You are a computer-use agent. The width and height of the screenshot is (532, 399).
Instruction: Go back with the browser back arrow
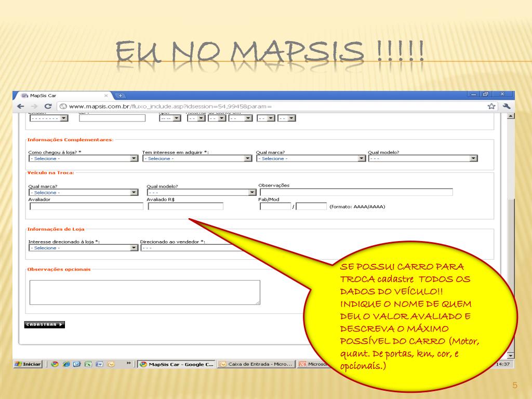click(21, 106)
